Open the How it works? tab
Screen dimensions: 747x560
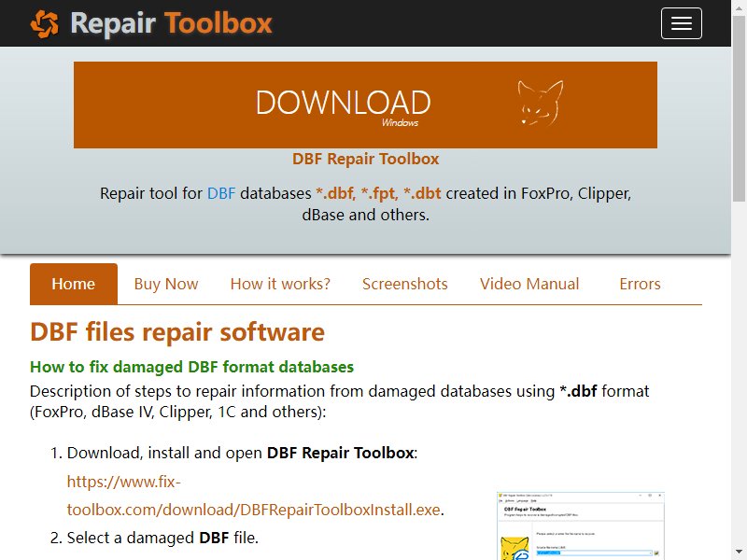pyautogui.click(x=280, y=284)
